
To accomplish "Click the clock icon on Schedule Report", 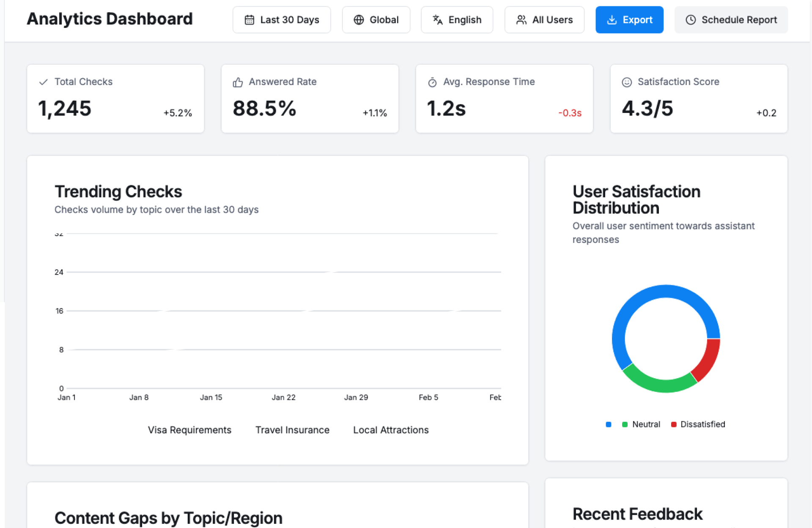I will tap(690, 20).
